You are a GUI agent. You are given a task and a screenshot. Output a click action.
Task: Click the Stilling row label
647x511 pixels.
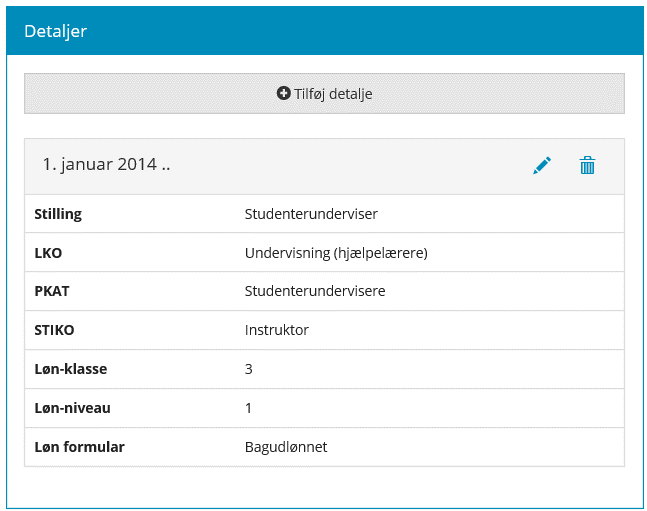click(x=58, y=214)
